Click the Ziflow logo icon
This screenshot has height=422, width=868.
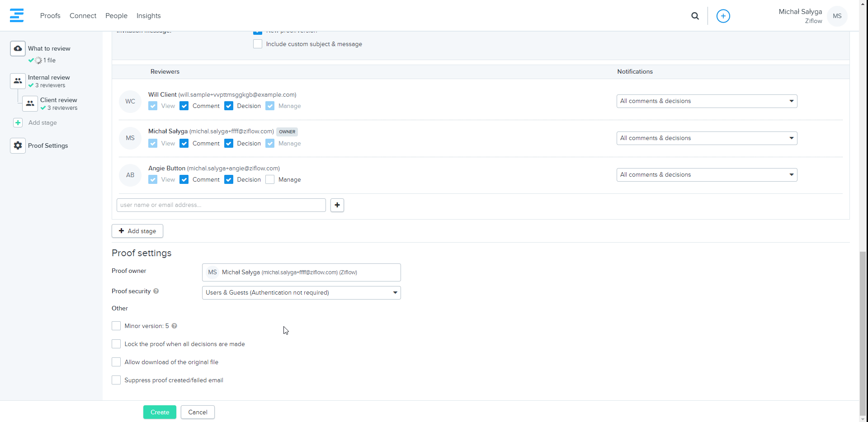pyautogui.click(x=17, y=15)
